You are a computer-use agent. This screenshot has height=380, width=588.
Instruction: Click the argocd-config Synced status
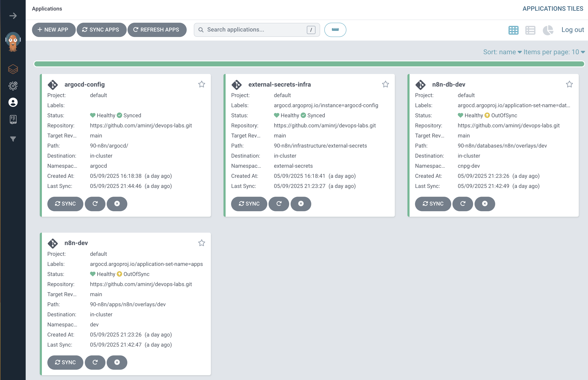point(129,115)
